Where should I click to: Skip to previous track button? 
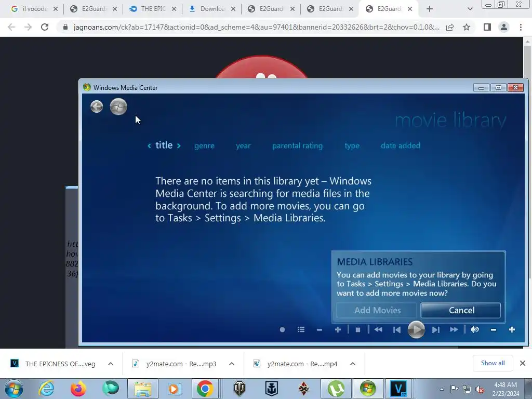[396, 329]
